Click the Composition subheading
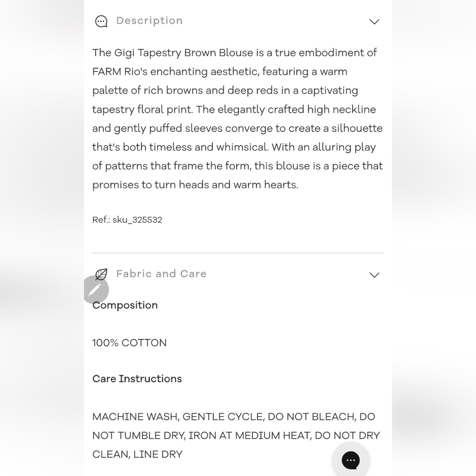 tap(125, 306)
